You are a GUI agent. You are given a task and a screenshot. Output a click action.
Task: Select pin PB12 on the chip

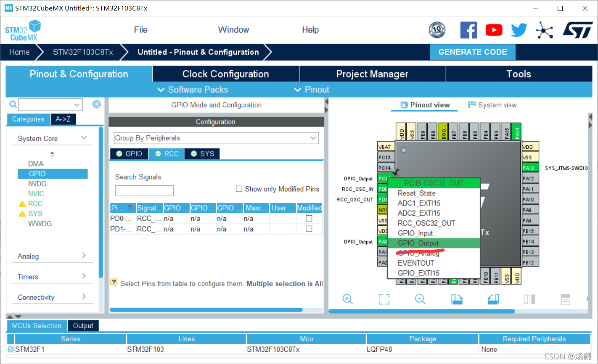click(530, 262)
